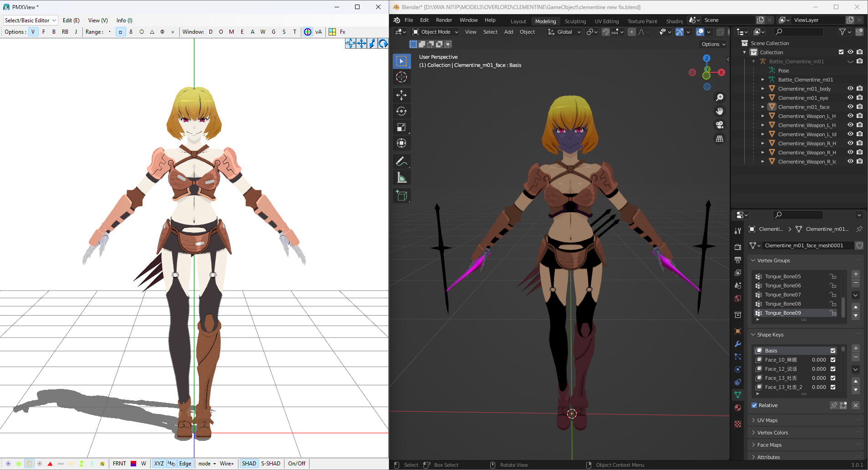This screenshot has width=868, height=470.
Task: Open the Object Mode dropdown
Action: point(435,32)
